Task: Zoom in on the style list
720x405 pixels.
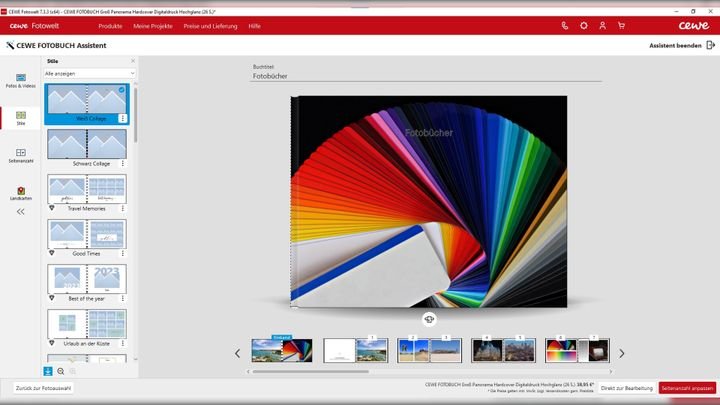Action: tap(60, 371)
